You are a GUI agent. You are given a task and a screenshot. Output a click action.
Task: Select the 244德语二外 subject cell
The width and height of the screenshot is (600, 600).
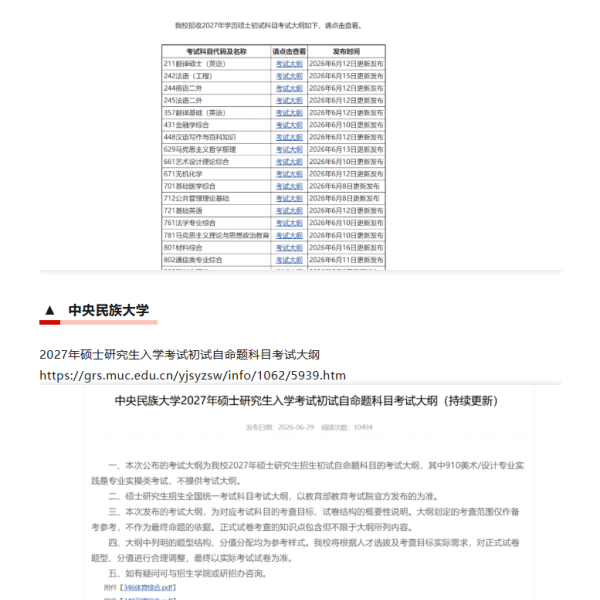pos(216,88)
